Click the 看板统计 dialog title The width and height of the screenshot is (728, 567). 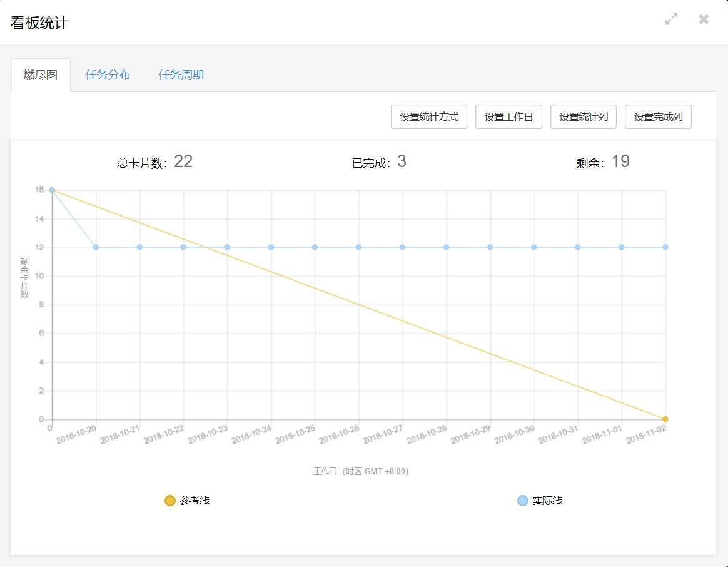pyautogui.click(x=39, y=23)
